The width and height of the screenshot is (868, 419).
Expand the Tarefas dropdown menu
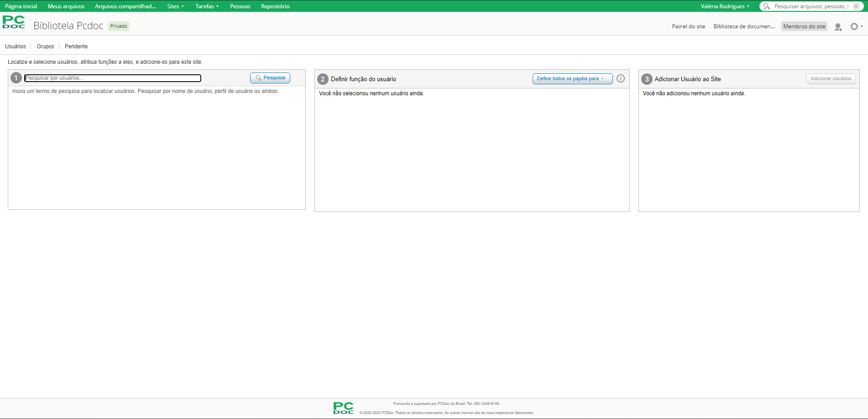207,6
